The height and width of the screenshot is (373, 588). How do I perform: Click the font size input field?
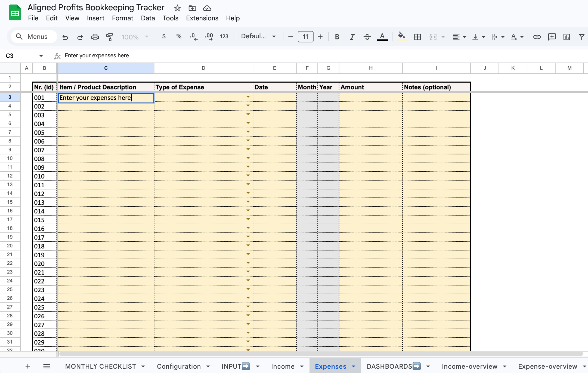point(305,37)
